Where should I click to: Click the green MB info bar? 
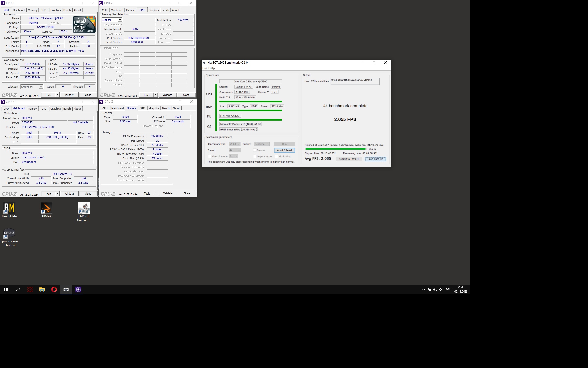[x=250, y=120]
